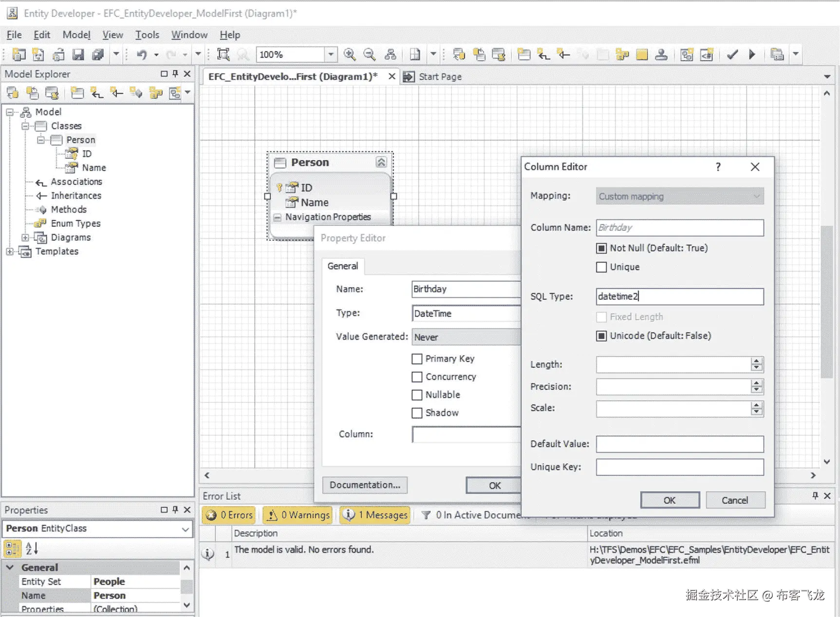This screenshot has height=617, width=840.
Task: Check the Nullable checkbox
Action: click(417, 395)
